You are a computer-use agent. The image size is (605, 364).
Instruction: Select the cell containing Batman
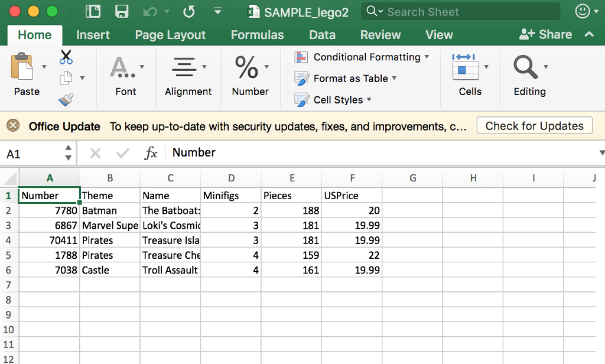coord(110,210)
